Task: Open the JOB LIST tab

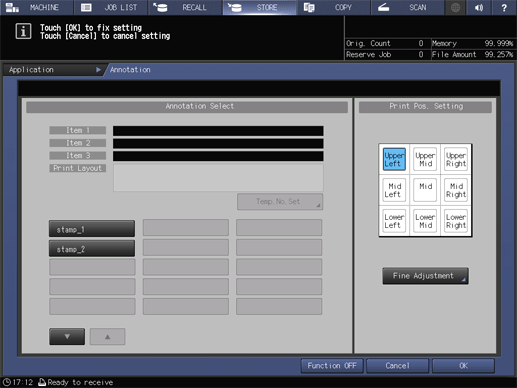Action: [x=111, y=7]
